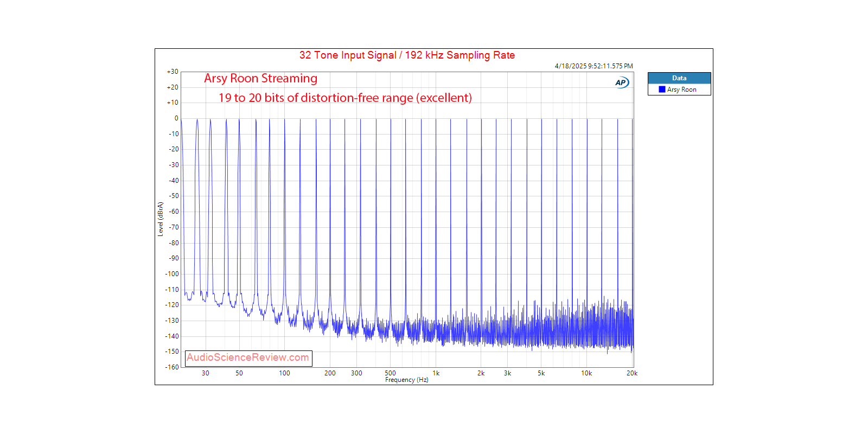The width and height of the screenshot is (868, 434).
Task: Click the Arsy Roon Streaming annotation
Action: (x=260, y=79)
